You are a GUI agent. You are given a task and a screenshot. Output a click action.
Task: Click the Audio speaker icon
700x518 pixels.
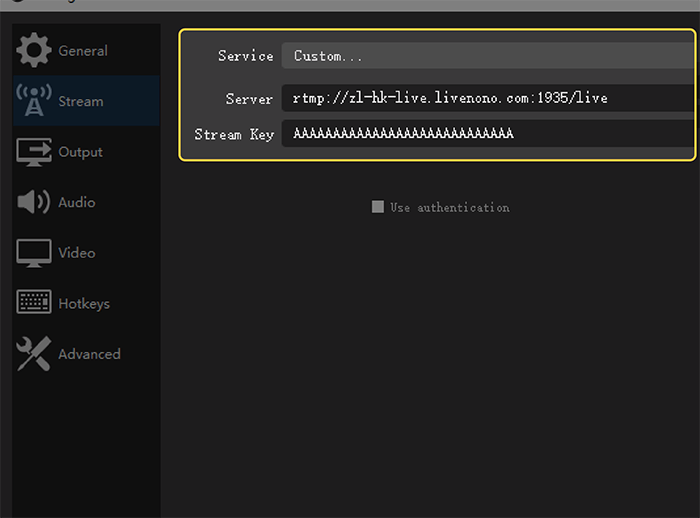click(x=34, y=202)
